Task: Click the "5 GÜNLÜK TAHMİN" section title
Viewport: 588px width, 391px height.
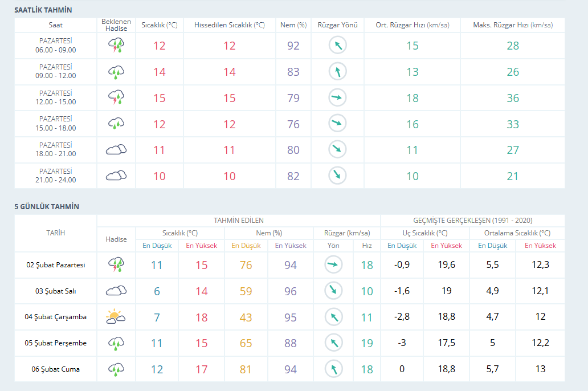Action: 47,206
